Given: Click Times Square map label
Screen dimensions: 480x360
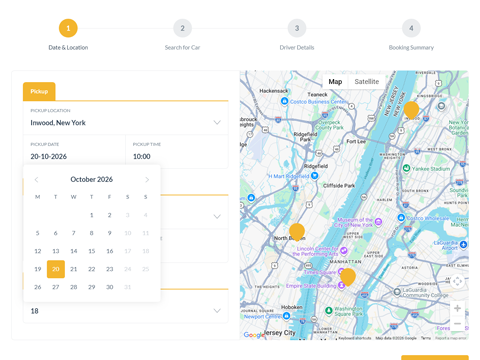Looking at the screenshot, I should (320, 272).
